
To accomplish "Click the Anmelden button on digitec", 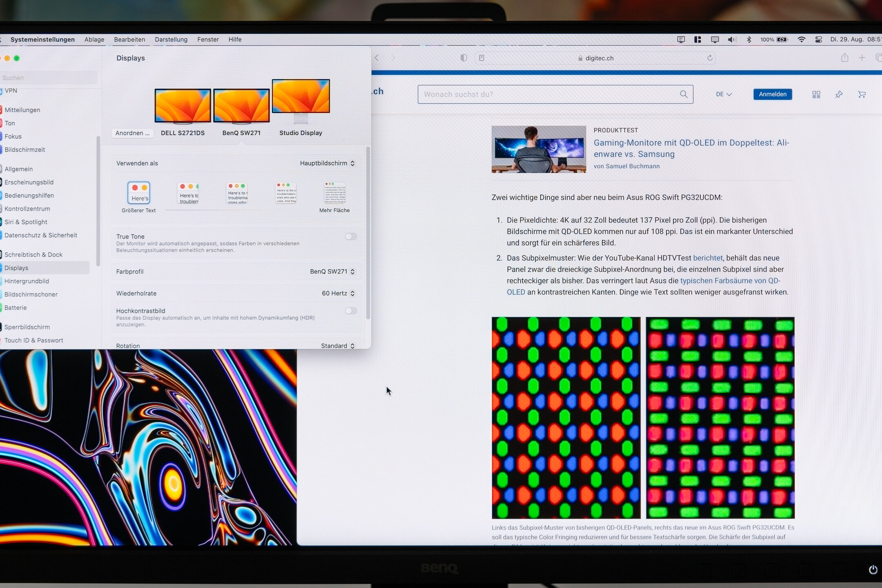I will 773,94.
